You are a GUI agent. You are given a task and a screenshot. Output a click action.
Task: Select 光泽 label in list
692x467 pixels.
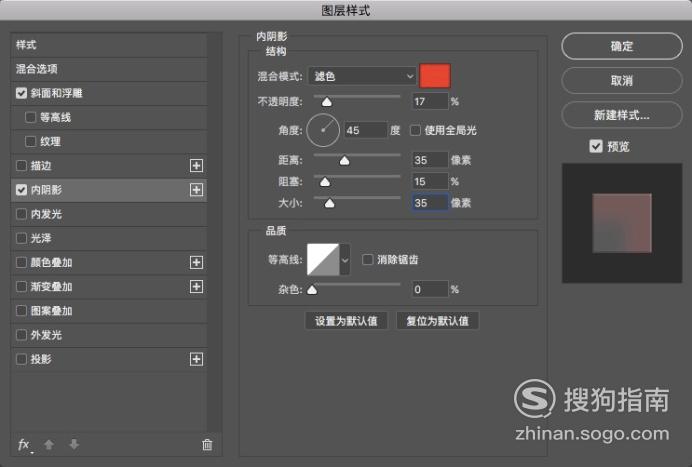pos(41,238)
